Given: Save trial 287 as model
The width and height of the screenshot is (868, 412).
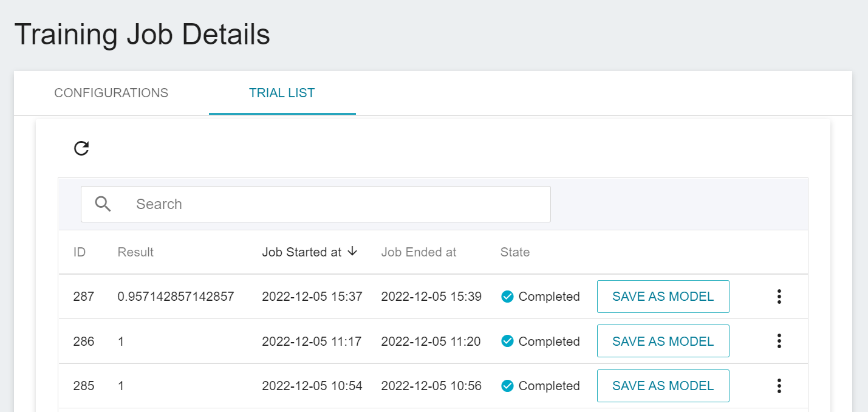Looking at the screenshot, I should tap(663, 297).
